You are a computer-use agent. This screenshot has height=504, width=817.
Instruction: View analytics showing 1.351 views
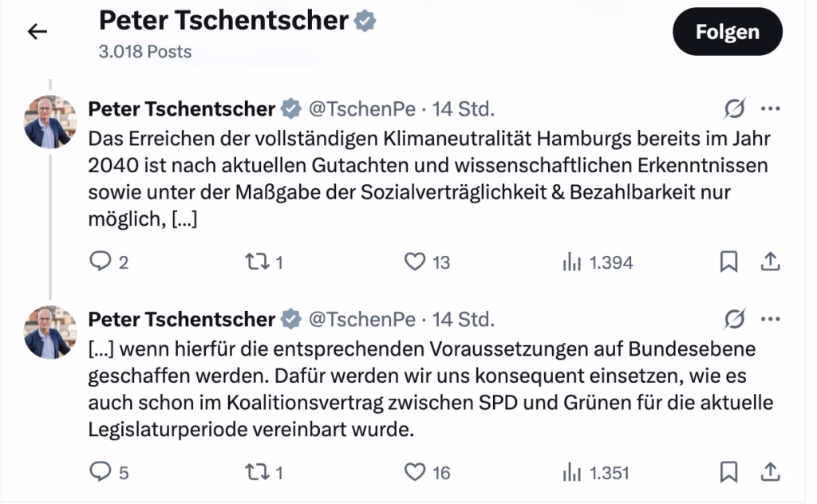point(572,473)
